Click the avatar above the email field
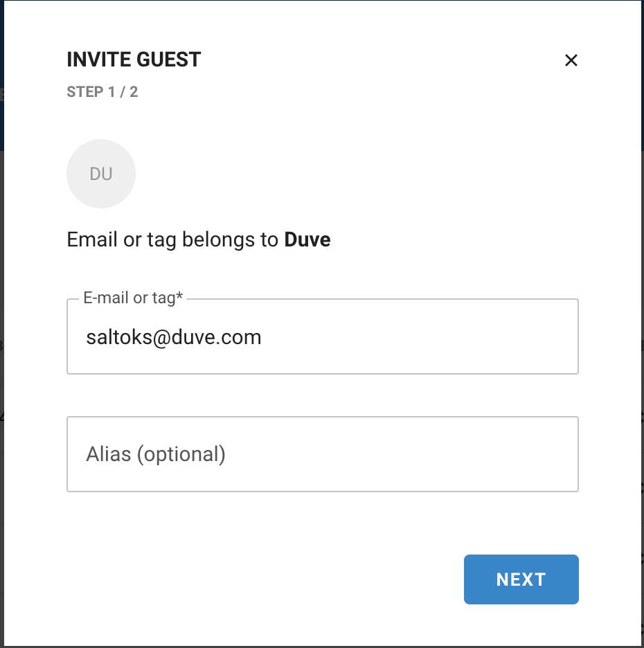Viewport: 644px width, 648px height. 101,174
